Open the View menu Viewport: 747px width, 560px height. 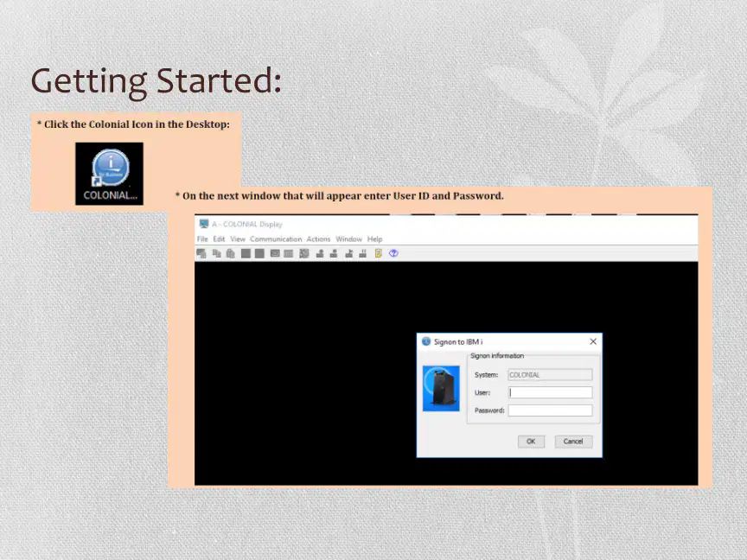click(x=238, y=239)
